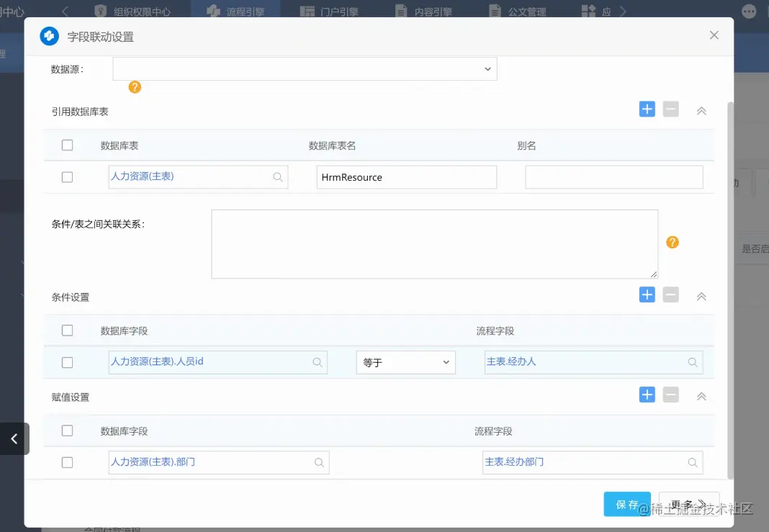This screenshot has width=769, height=532.
Task: Open the 等于 operator dropdown
Action: click(405, 362)
